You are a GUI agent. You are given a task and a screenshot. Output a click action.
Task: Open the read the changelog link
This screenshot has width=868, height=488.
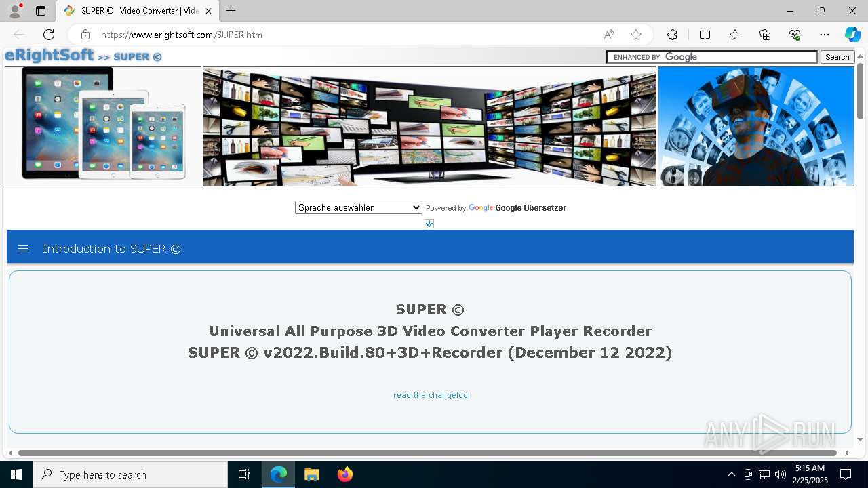click(431, 395)
